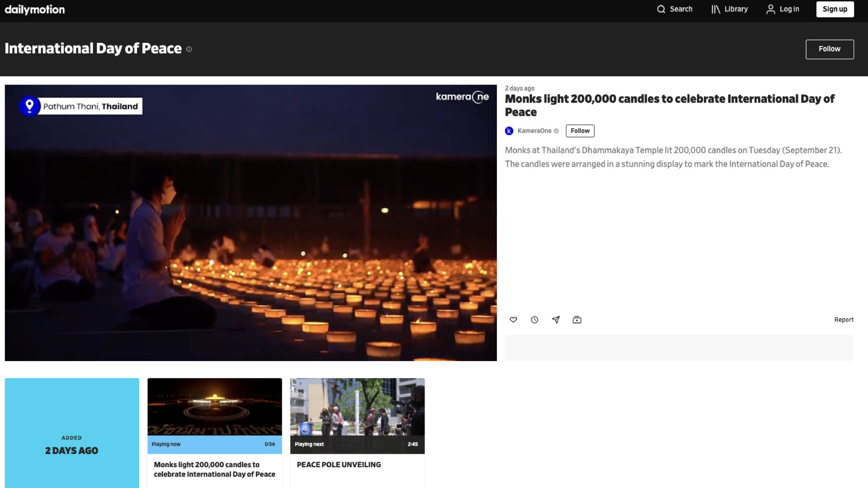Go to Dailymotion home via logo
Image resolution: width=868 pixels, height=488 pixels.
(x=35, y=9)
